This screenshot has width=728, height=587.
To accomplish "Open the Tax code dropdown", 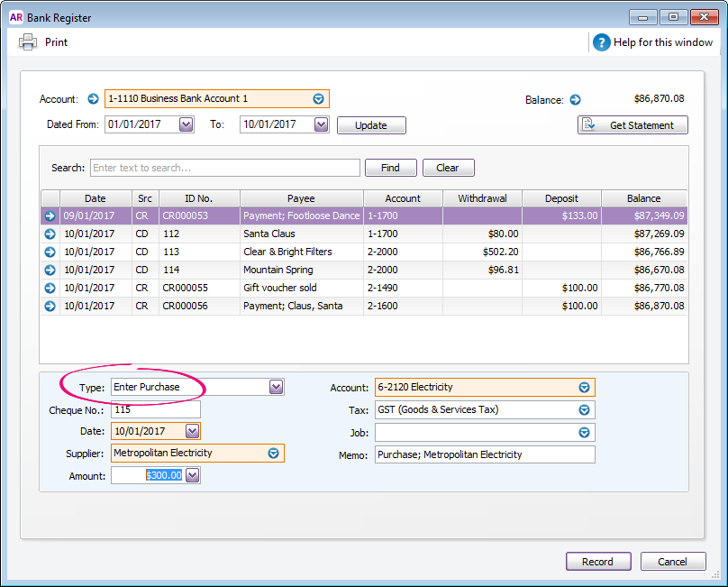I will pyautogui.click(x=584, y=410).
